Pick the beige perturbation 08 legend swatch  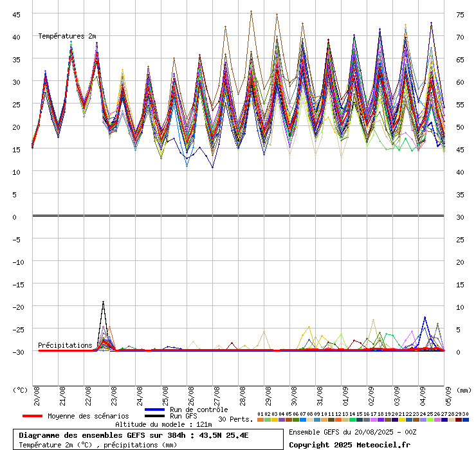click(x=310, y=420)
